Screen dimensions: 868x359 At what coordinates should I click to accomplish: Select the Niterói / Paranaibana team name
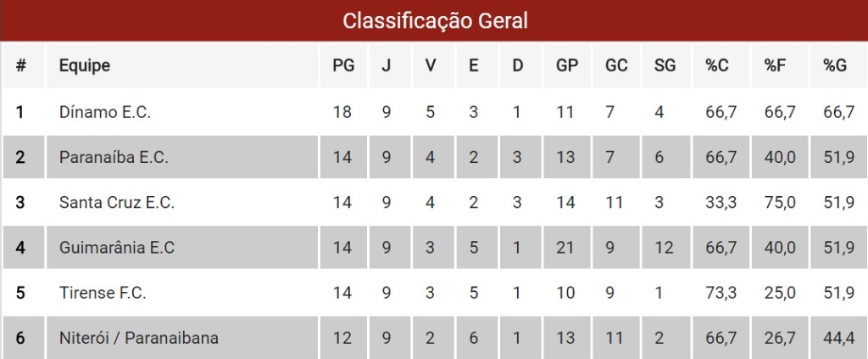[139, 338]
